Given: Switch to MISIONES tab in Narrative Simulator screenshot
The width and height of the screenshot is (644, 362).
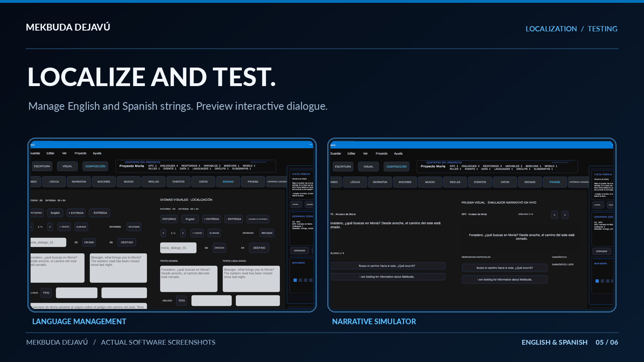Looking at the screenshot, I should point(405,182).
